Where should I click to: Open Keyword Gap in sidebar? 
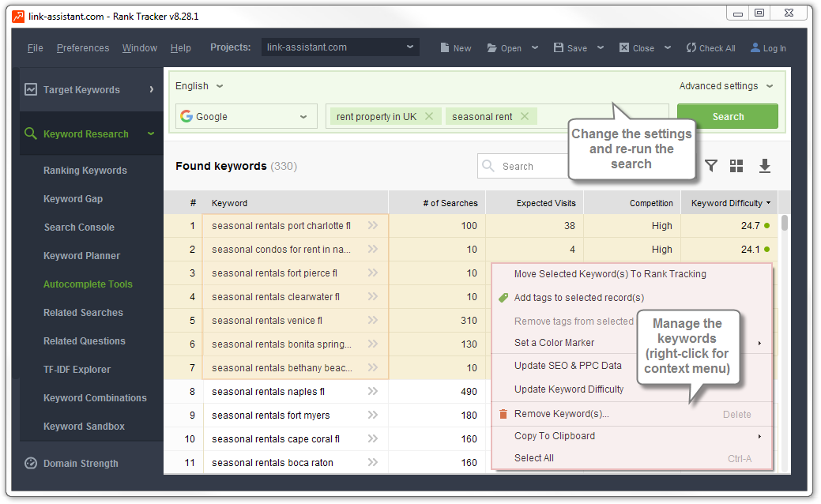[73, 198]
